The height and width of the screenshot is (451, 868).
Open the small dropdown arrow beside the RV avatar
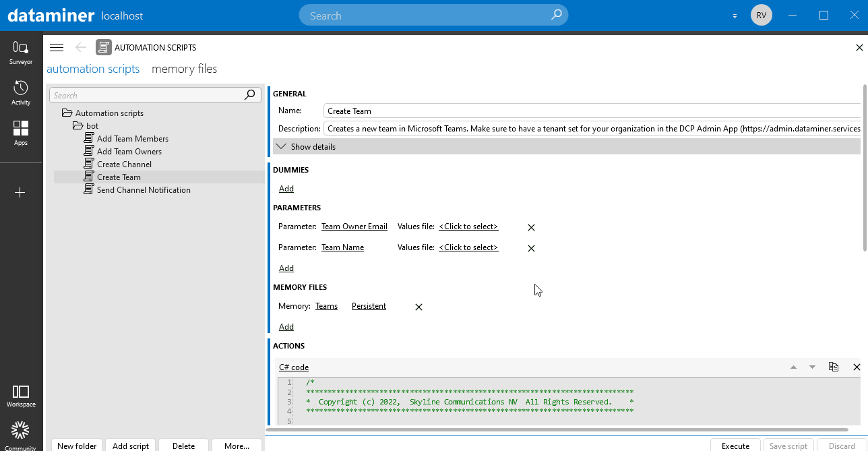tap(735, 16)
